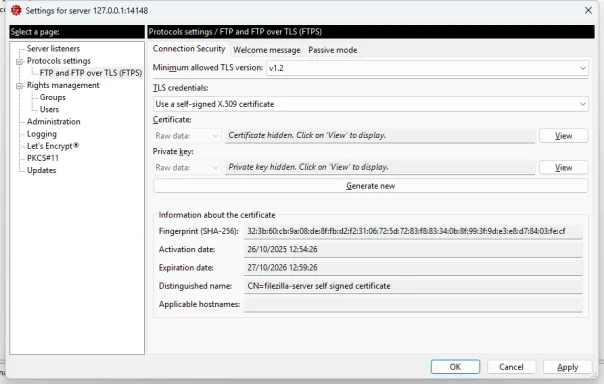Open Let's Encrypt settings page
Screen dimensions: 604x384
click(x=53, y=146)
